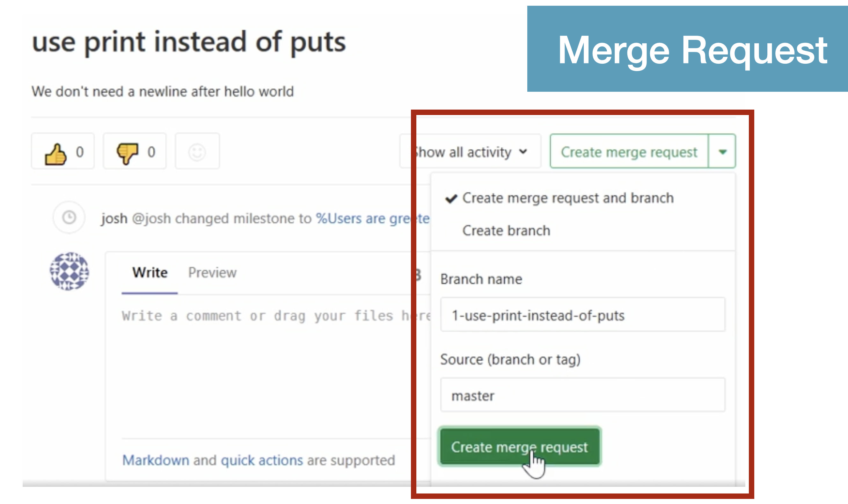
Task: Expand the Show all activity dropdown
Action: point(470,152)
